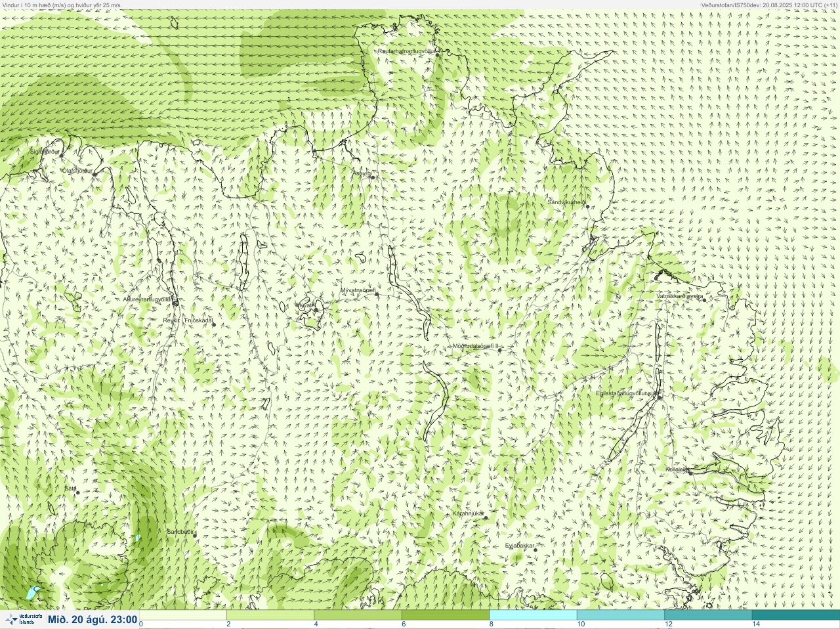Pick the above 14 m/s dark teal color

795,615
